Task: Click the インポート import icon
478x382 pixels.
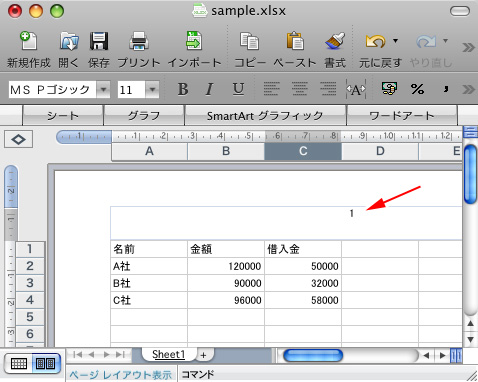Action: click(194, 41)
